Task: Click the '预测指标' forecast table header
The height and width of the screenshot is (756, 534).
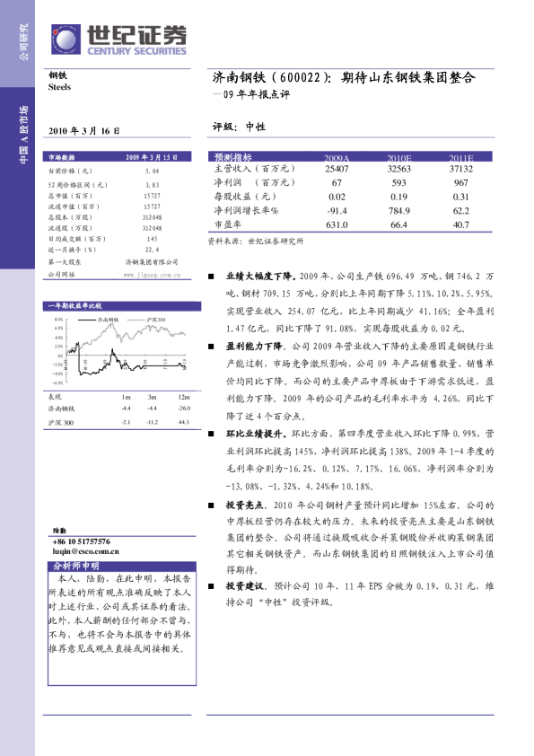Action: (x=232, y=157)
